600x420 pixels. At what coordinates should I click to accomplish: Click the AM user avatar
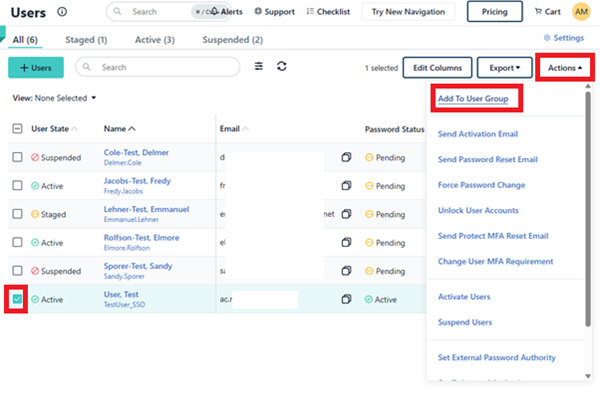click(x=581, y=12)
